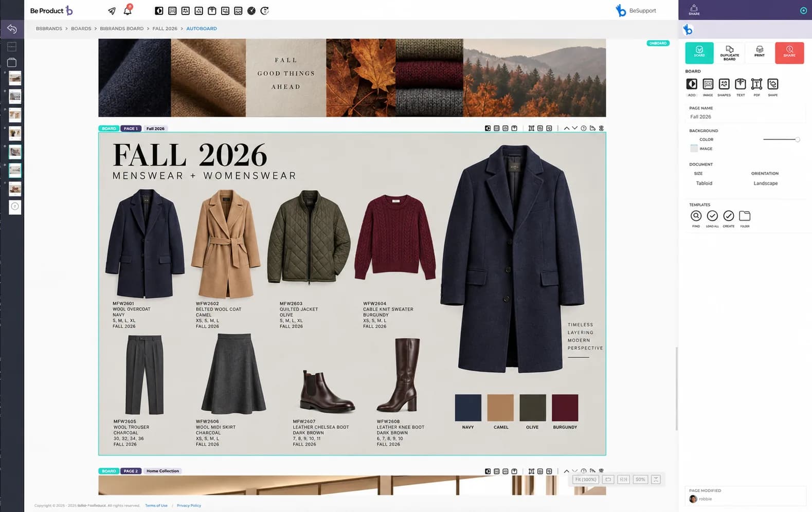Click the Burgundy color swatch on the board
Image resolution: width=812 pixels, height=512 pixels.
[565, 408]
